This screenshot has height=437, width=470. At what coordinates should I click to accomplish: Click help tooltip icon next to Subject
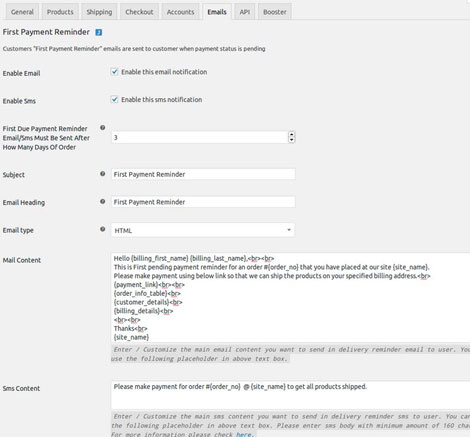(x=103, y=174)
